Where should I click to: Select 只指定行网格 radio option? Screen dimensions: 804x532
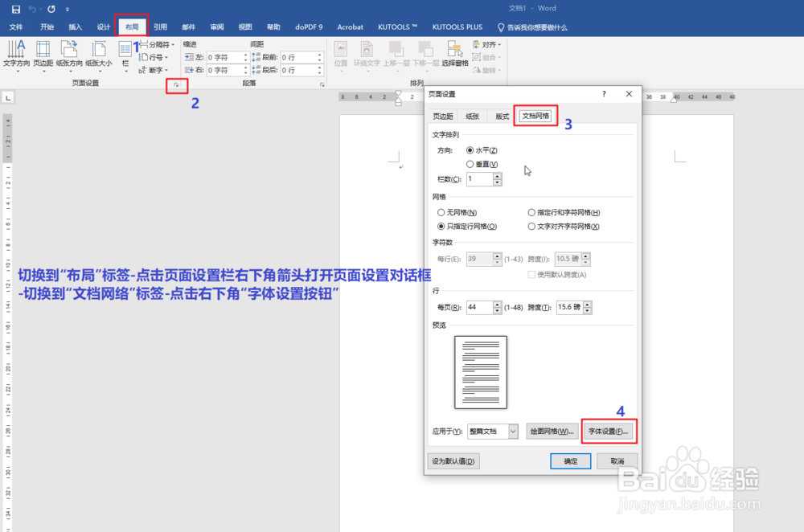pos(441,226)
